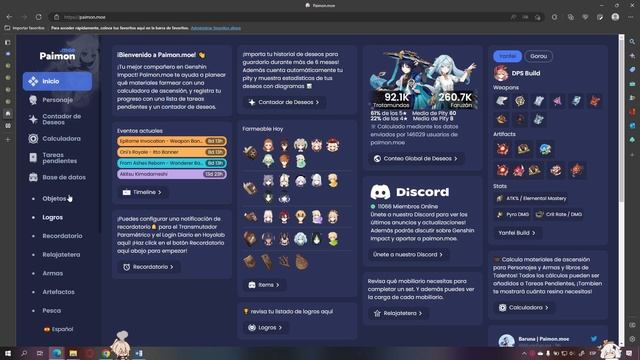Screen dimensions: 640x360
Task: Click the Task View taskbar icon
Action: [40, 353]
